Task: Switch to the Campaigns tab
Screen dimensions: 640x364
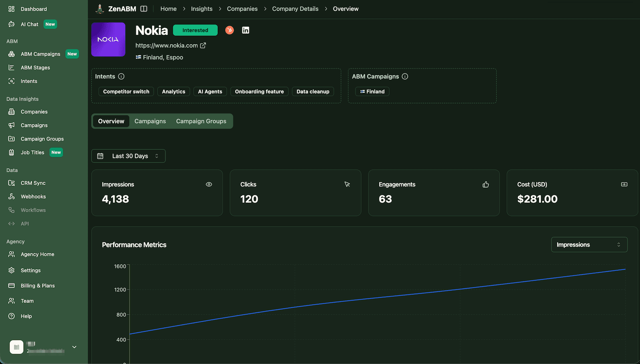Action: click(150, 121)
